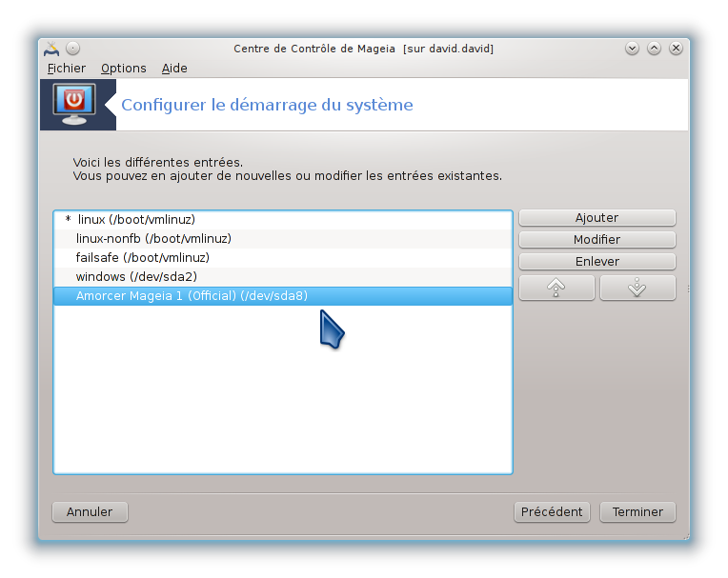The image size is (728, 578).
Task: Move selected entry up with arrow button
Action: coord(556,288)
